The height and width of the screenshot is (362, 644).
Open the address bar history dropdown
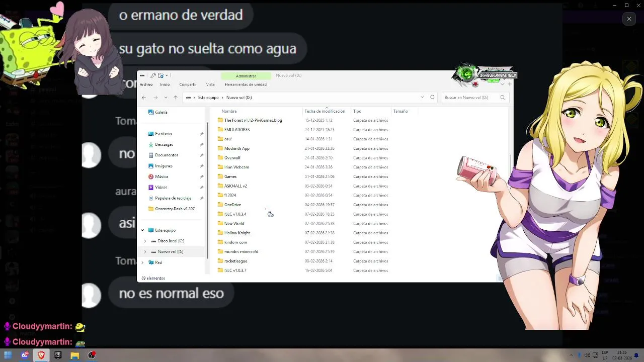point(422,97)
